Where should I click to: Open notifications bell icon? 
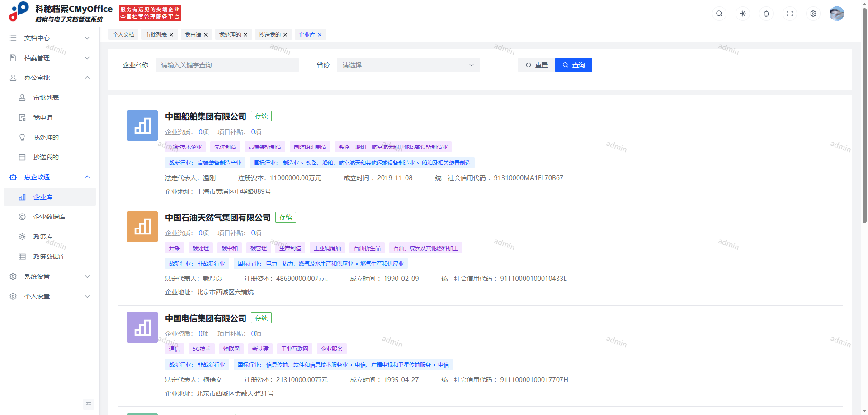[766, 14]
